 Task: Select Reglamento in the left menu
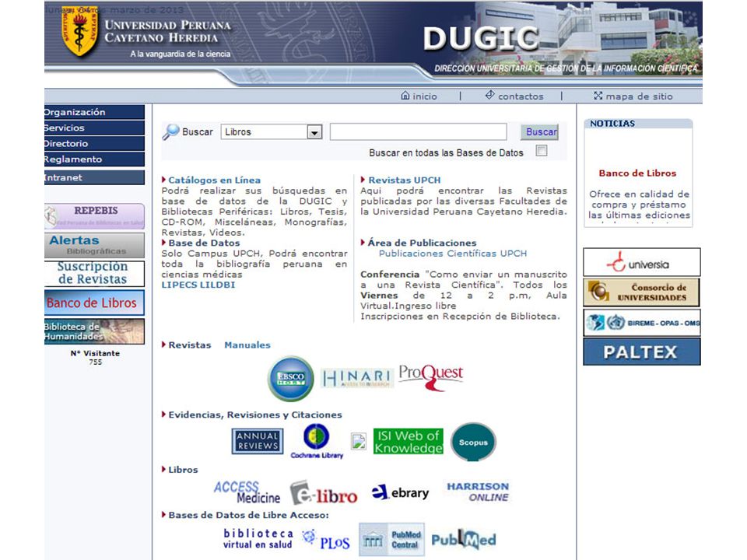pos(94,159)
